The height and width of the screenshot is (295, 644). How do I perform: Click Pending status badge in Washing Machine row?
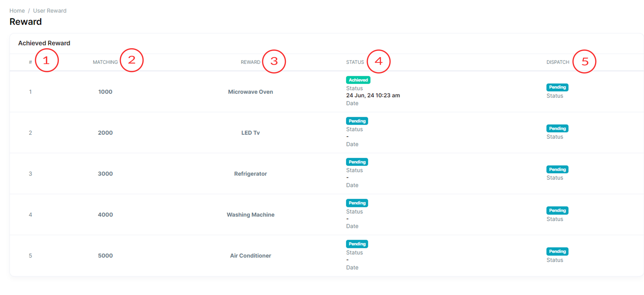click(x=357, y=203)
